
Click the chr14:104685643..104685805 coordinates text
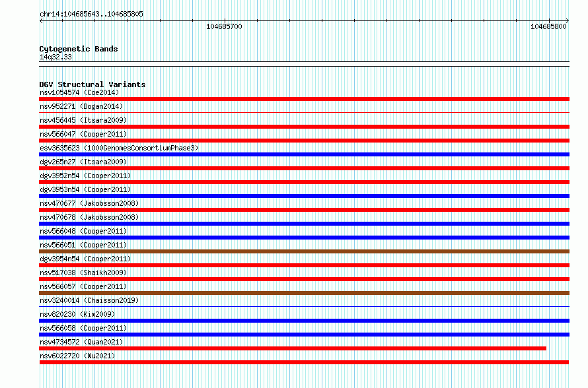[91, 14]
